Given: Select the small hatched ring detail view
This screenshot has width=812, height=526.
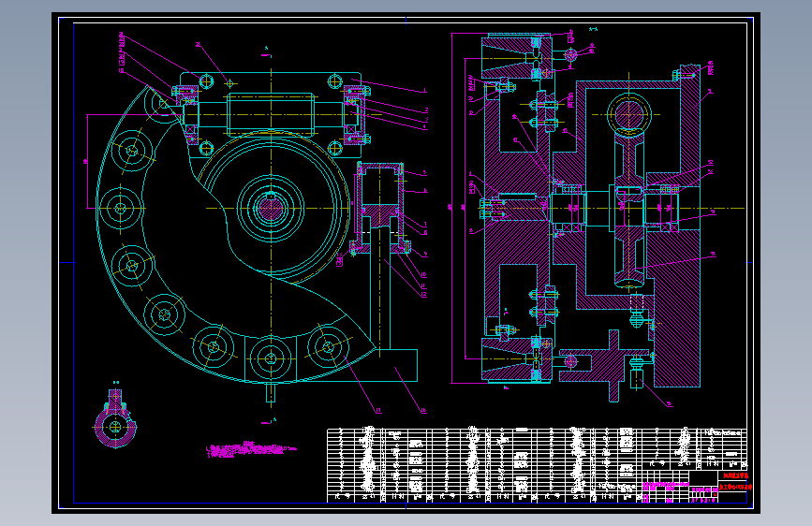Looking at the screenshot, I should click(x=115, y=420).
